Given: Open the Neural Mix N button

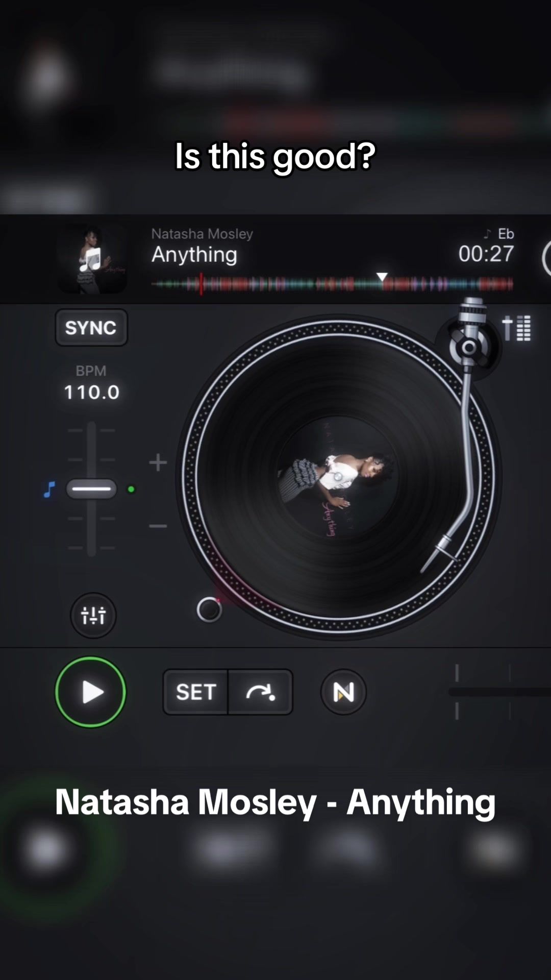Looking at the screenshot, I should (343, 692).
